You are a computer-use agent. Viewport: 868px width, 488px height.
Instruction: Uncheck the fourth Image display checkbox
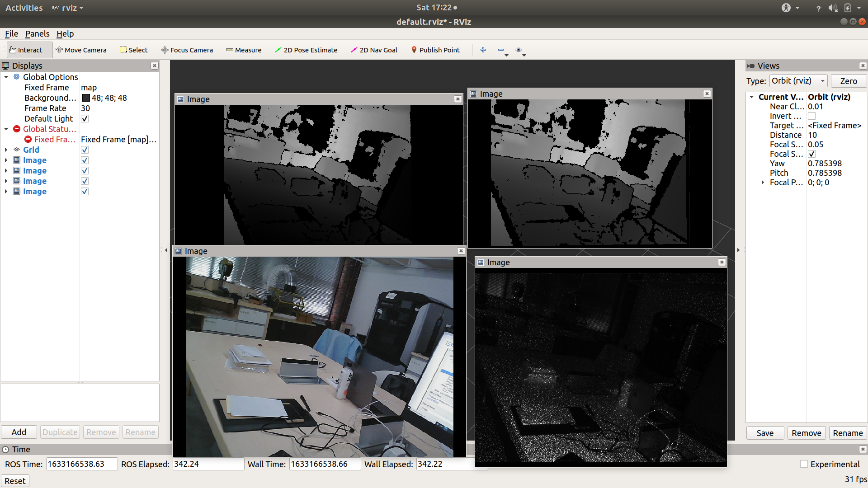[x=85, y=192]
